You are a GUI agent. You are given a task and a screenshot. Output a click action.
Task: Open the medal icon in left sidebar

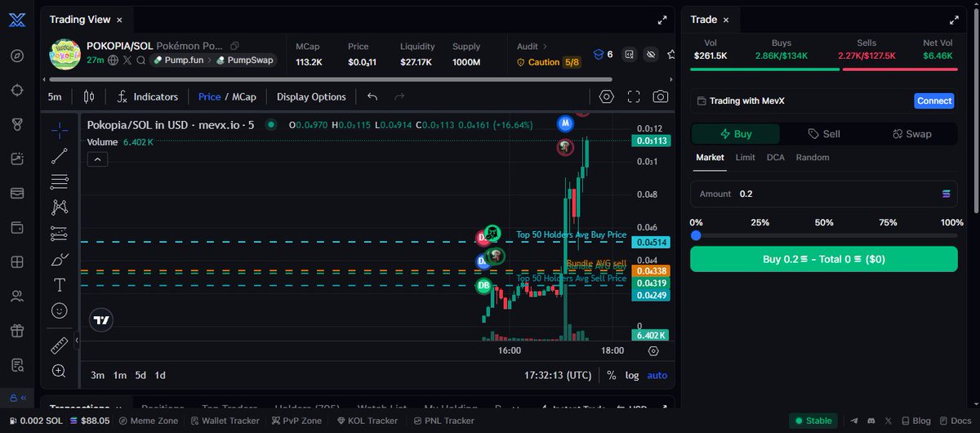pos(17,124)
